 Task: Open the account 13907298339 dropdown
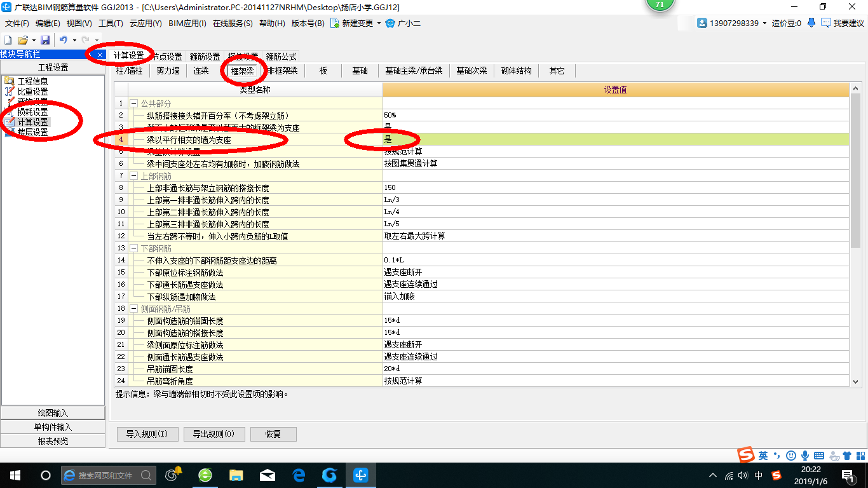tap(764, 24)
